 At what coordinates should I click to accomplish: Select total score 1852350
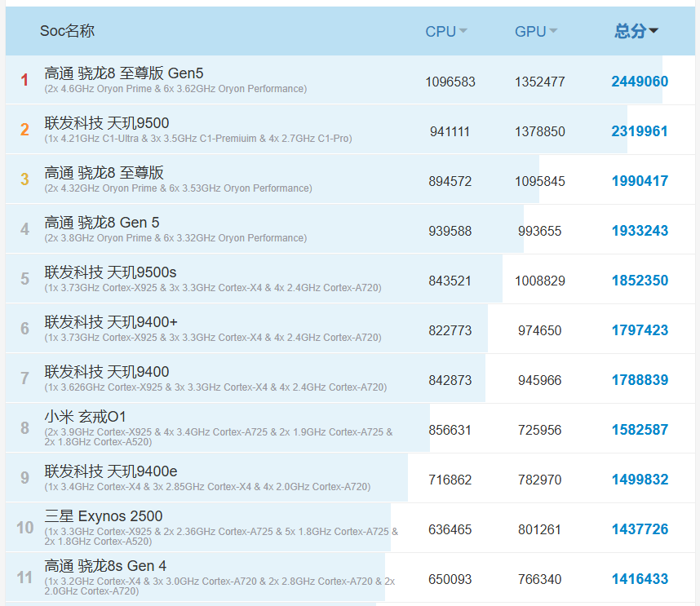640,281
